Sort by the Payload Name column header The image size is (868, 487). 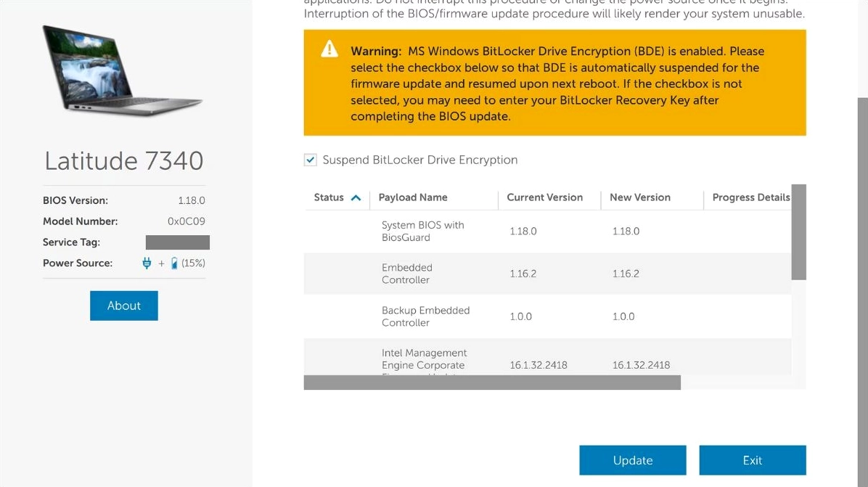click(x=412, y=197)
